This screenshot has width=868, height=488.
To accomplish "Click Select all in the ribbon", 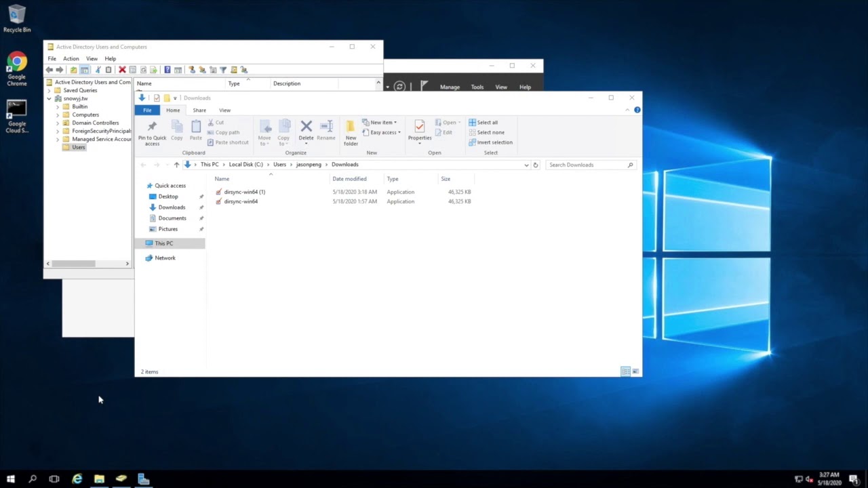I will click(483, 123).
